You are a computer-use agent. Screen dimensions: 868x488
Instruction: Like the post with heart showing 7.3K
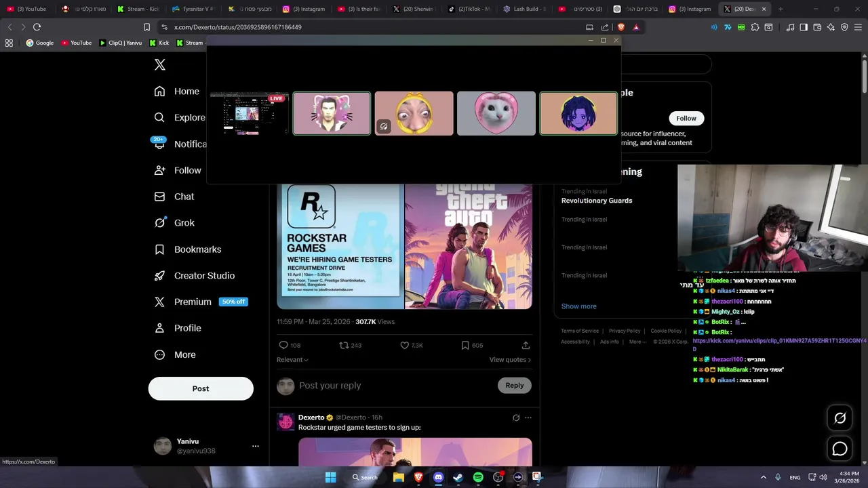(x=405, y=345)
